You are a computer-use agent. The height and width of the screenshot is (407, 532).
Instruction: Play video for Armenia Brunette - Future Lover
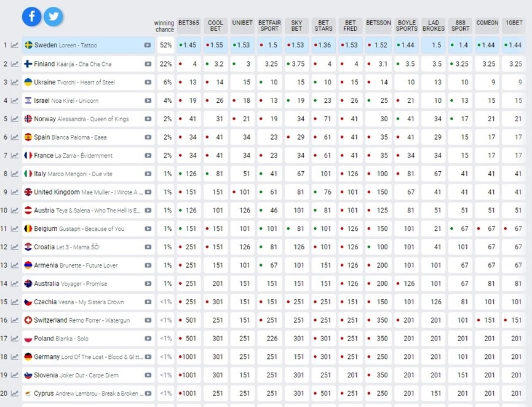tap(148, 265)
